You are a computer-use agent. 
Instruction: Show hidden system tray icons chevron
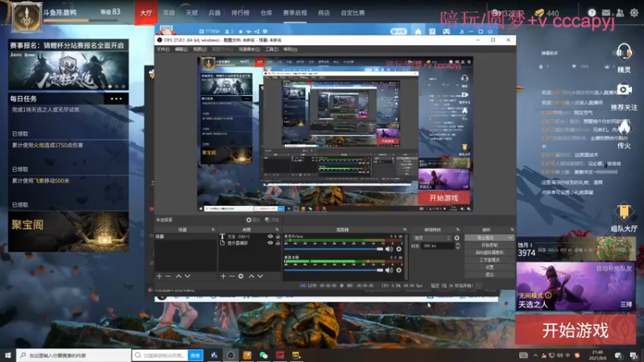535,355
